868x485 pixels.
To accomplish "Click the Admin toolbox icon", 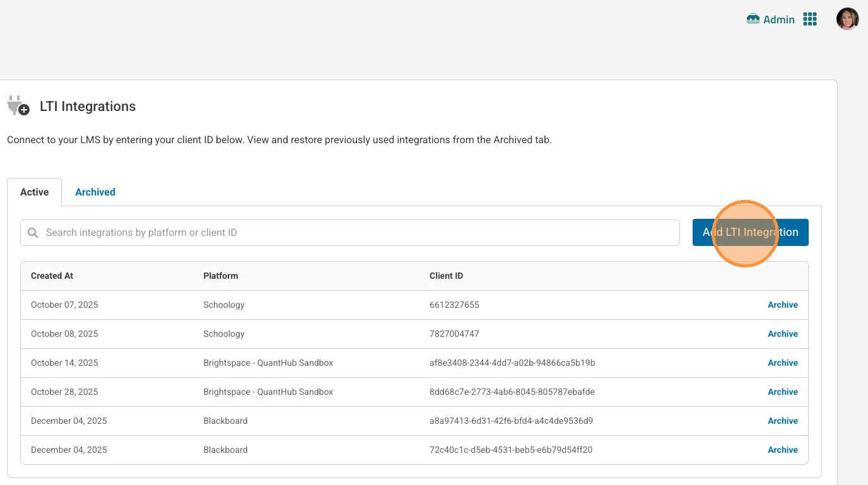I will (753, 20).
